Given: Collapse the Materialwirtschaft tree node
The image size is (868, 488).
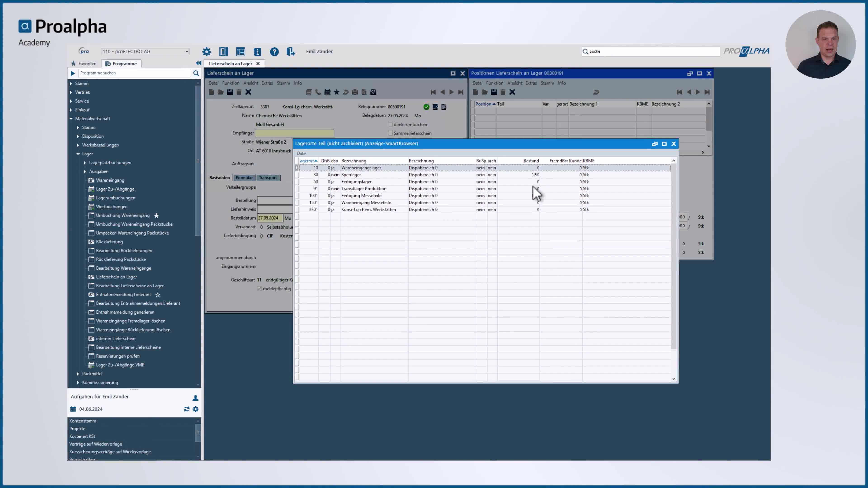Looking at the screenshot, I should 71,119.
